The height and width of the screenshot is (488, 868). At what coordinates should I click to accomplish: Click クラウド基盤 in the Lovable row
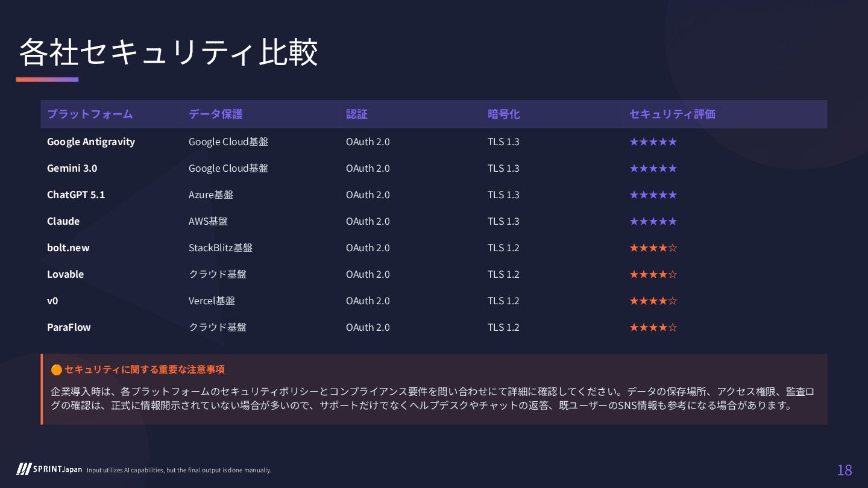point(218,274)
